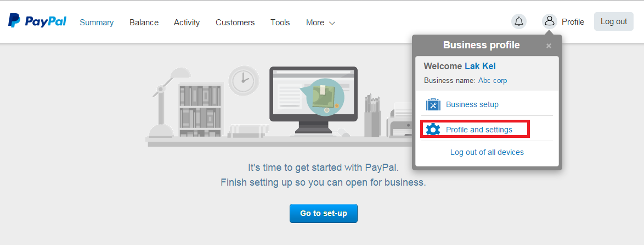Open the Activity page

tap(187, 23)
